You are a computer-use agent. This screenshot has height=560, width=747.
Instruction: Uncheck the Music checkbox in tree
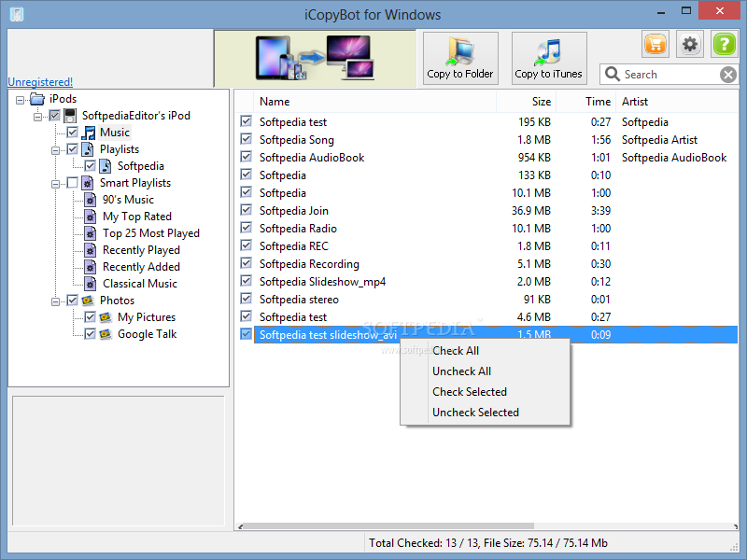pos(73,133)
